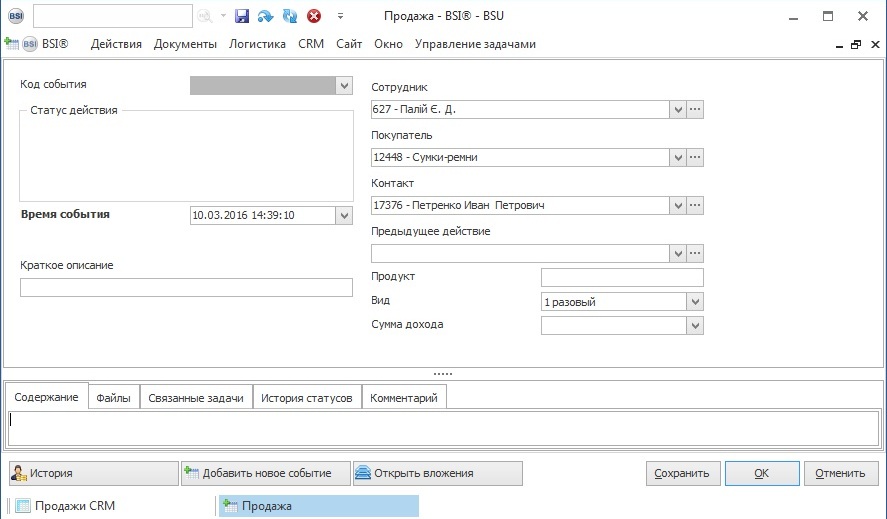The image size is (887, 519).
Task: Click the blue curved arrow toolbar icon
Action: click(x=265, y=16)
